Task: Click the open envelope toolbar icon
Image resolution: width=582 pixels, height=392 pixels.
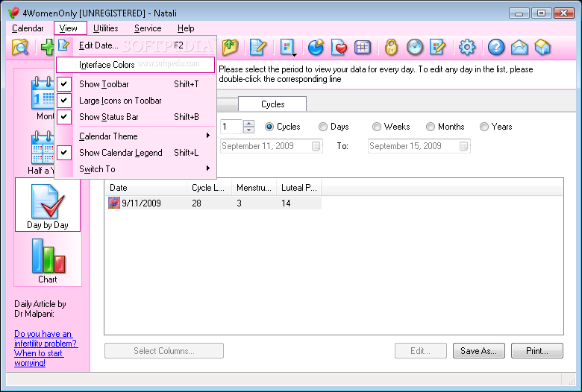Action: coord(519,47)
